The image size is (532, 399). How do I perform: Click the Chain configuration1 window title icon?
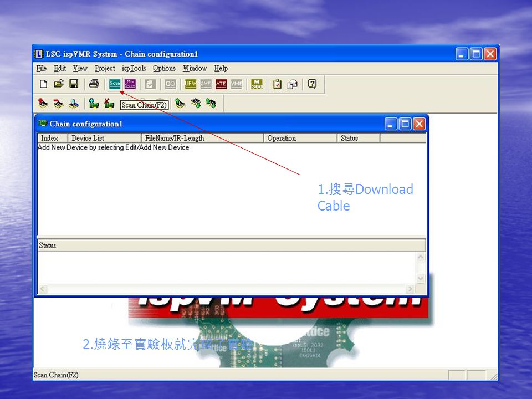click(43, 123)
